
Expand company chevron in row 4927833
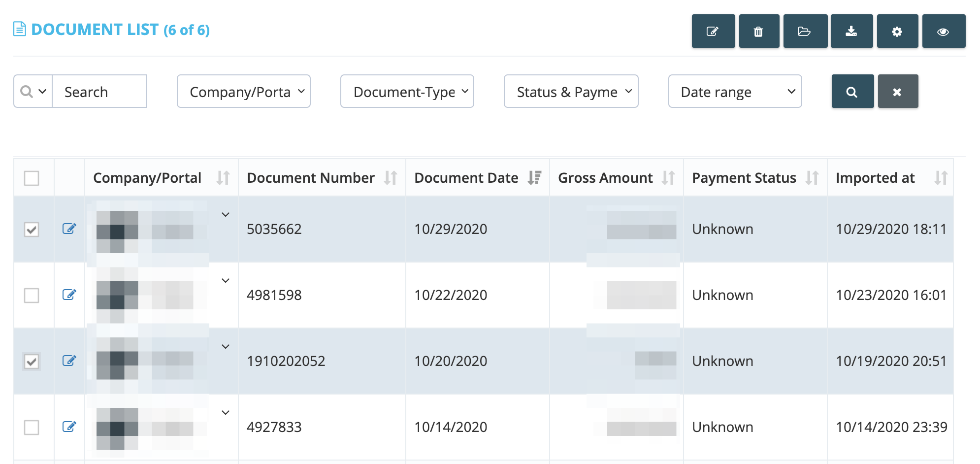pos(226,412)
